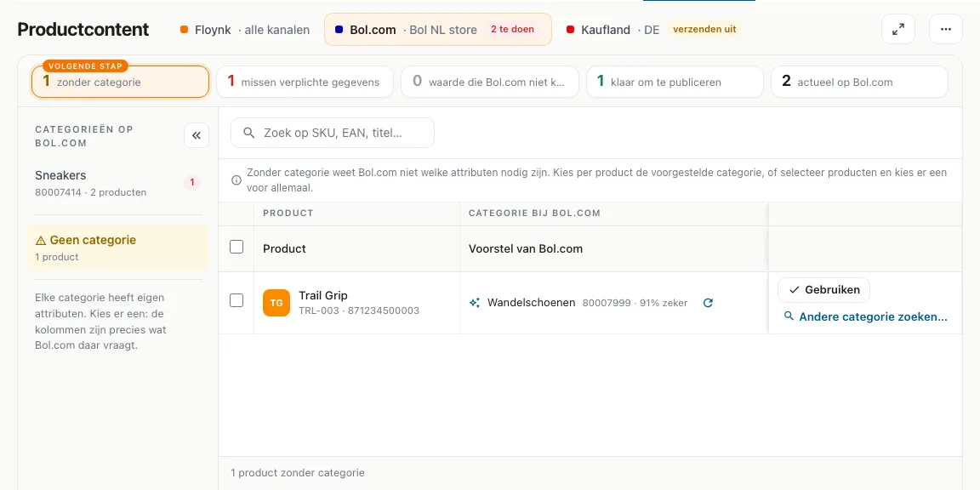Click the VOLGENDE STAP label
980x490 pixels.
86,66
